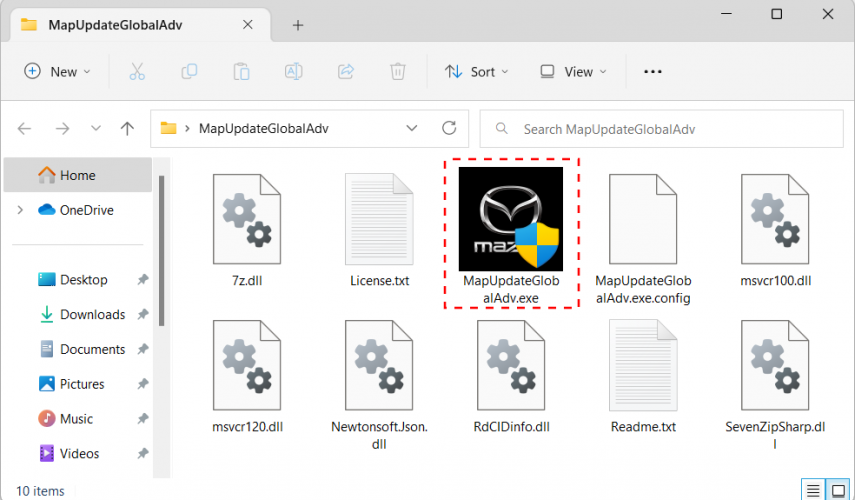
Task: Click the Copy icon in toolbar
Action: click(189, 72)
